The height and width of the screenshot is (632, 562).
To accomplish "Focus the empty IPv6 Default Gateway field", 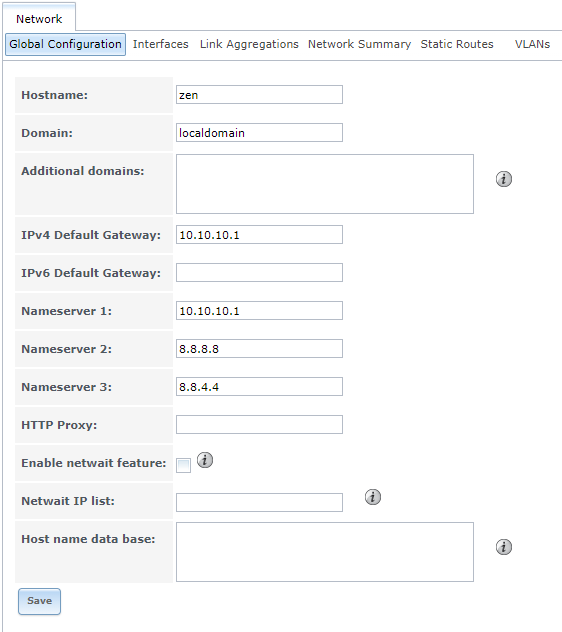I will 259,272.
